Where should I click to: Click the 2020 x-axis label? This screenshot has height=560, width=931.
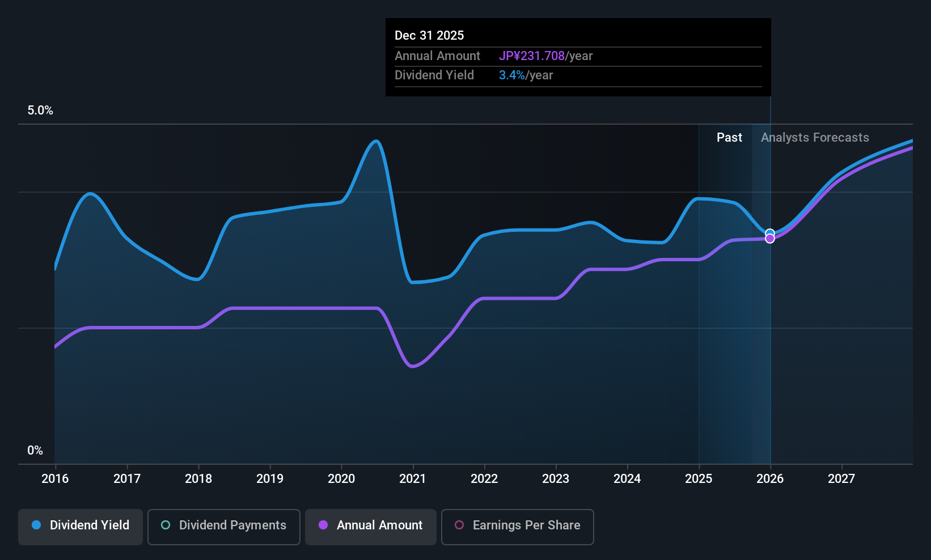click(x=341, y=479)
